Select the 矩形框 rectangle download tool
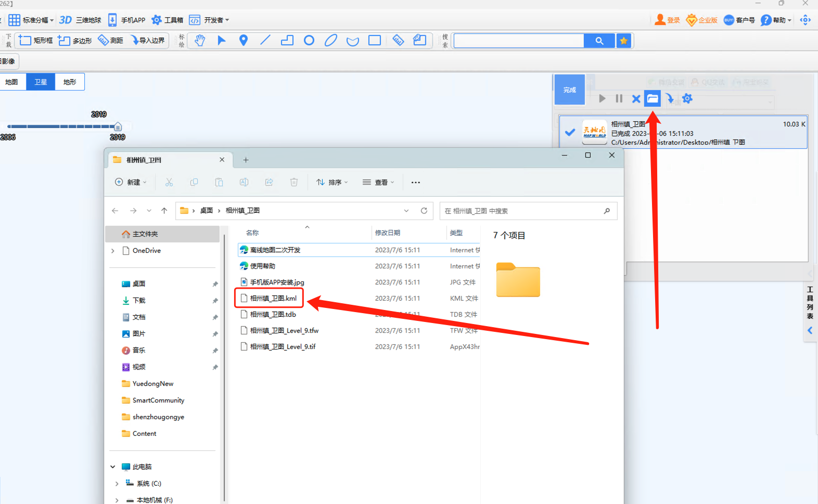This screenshot has height=504, width=818. click(35, 40)
